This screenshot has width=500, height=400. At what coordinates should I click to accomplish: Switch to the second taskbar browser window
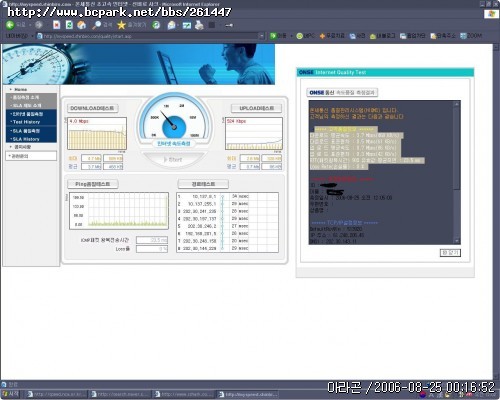(x=120, y=394)
